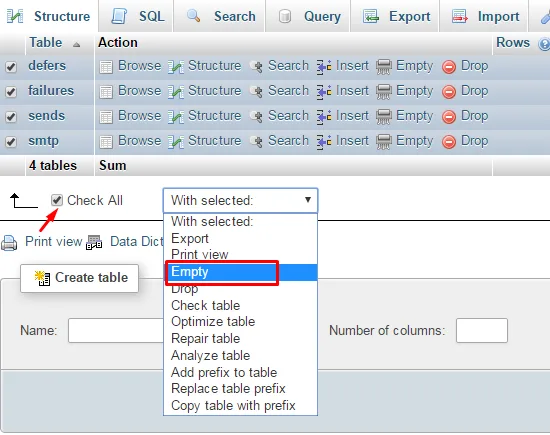Uncheck the smtp table checkbox
Screen dimensions: 550x435
tap(11, 142)
